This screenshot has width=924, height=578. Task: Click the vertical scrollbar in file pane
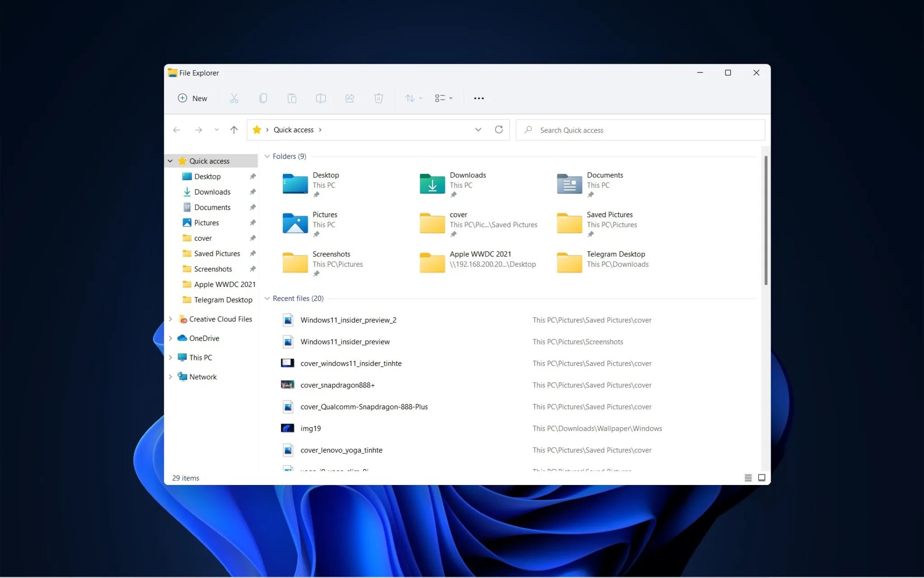point(766,220)
